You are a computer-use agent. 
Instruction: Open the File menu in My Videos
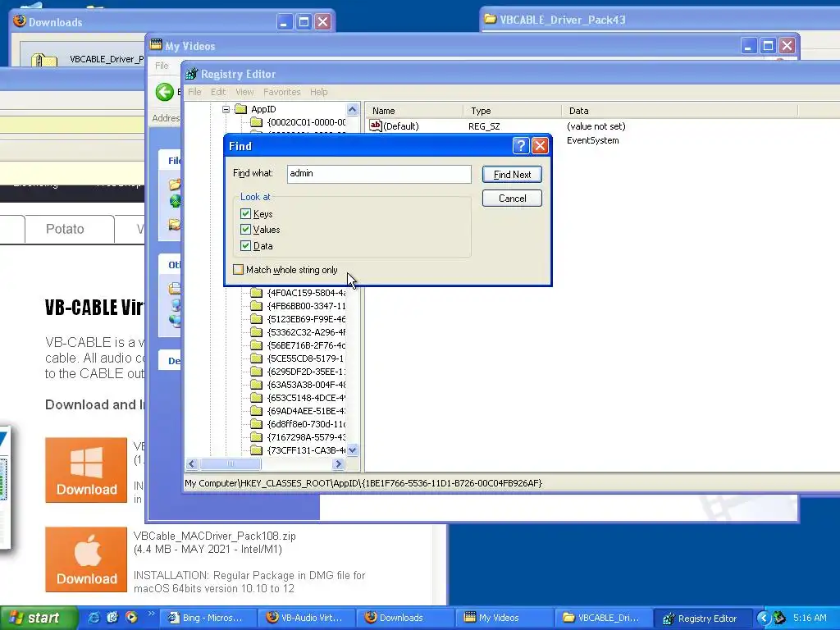pyautogui.click(x=162, y=66)
